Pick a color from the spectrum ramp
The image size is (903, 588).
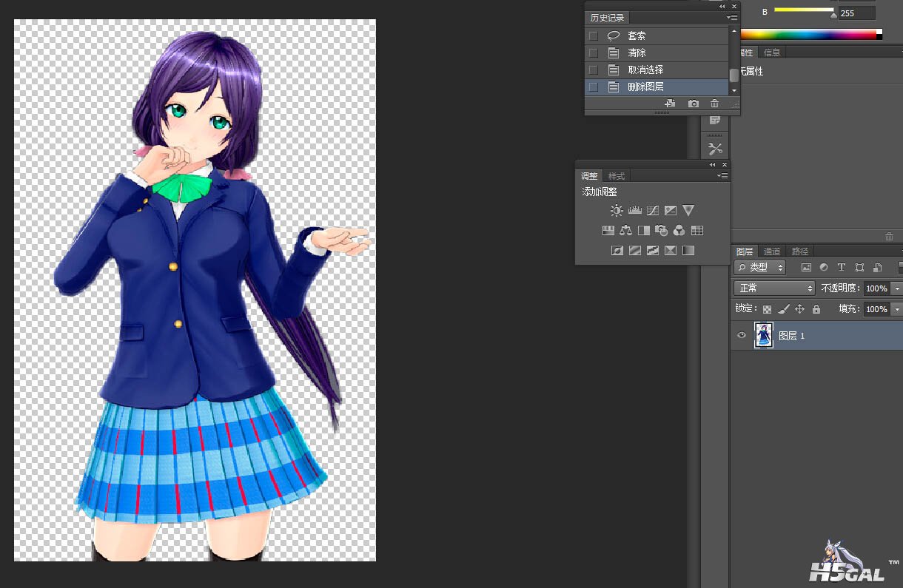click(x=811, y=33)
